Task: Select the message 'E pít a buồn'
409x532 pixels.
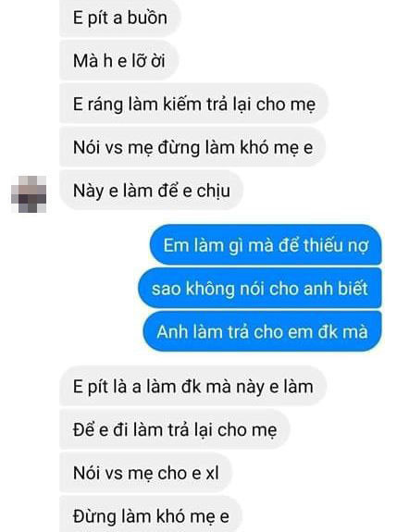Action: (119, 18)
